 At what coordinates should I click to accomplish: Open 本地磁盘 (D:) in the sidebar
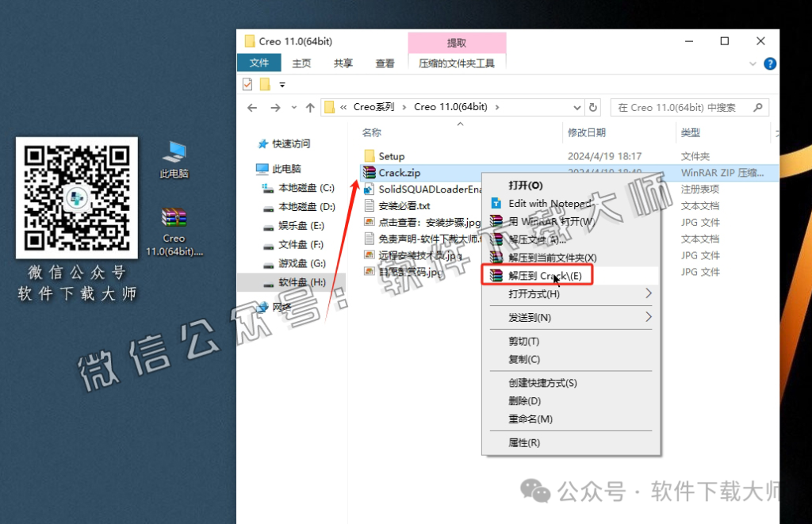(x=299, y=207)
